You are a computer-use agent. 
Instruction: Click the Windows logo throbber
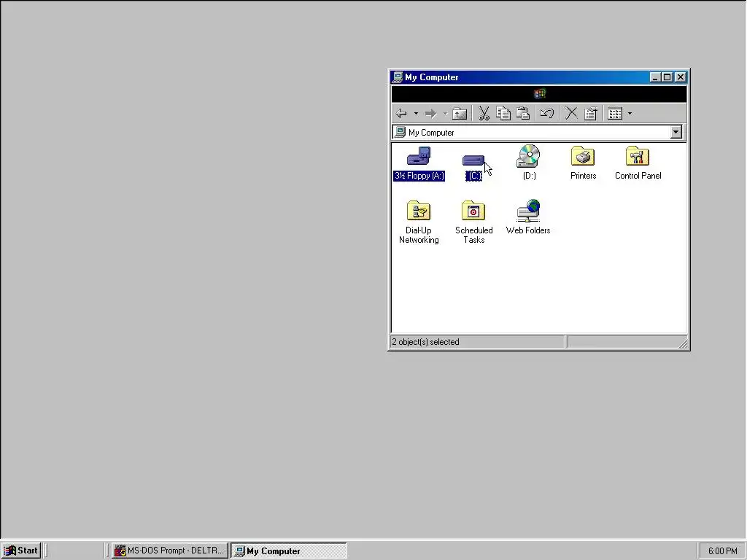(539, 94)
